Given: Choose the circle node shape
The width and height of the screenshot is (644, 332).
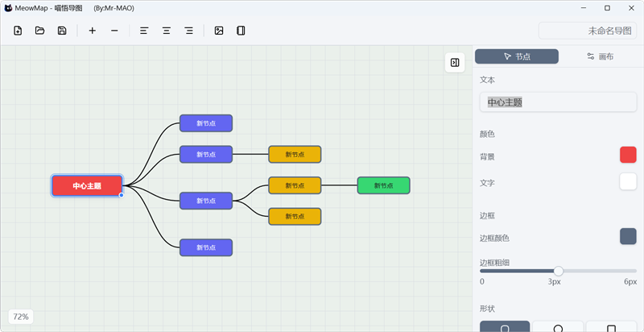Looking at the screenshot, I should coord(558,326).
